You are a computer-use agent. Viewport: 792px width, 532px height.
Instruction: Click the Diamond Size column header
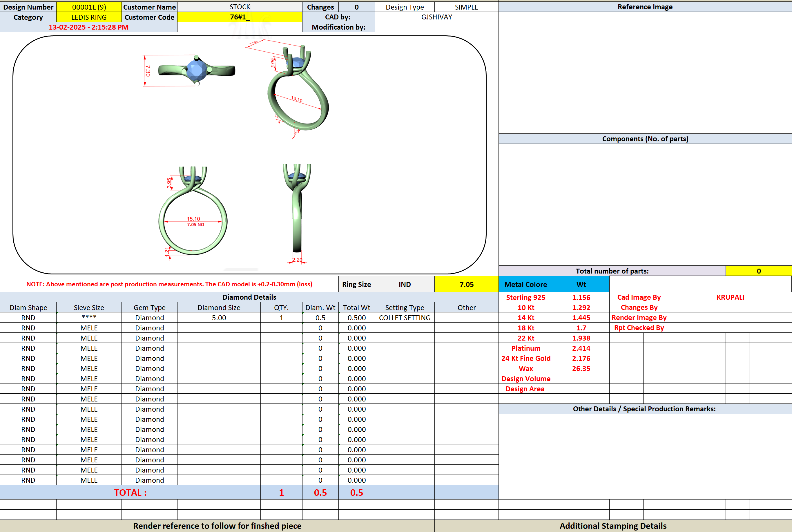pyautogui.click(x=219, y=307)
